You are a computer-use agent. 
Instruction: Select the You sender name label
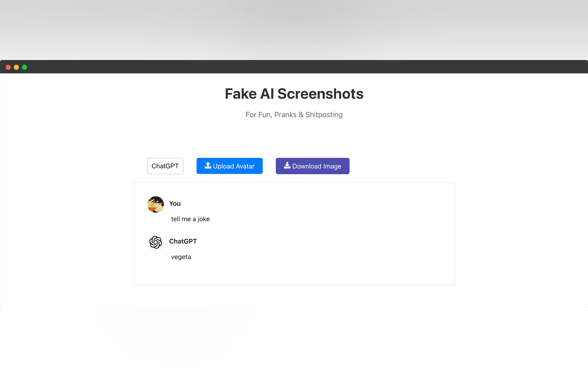point(175,203)
